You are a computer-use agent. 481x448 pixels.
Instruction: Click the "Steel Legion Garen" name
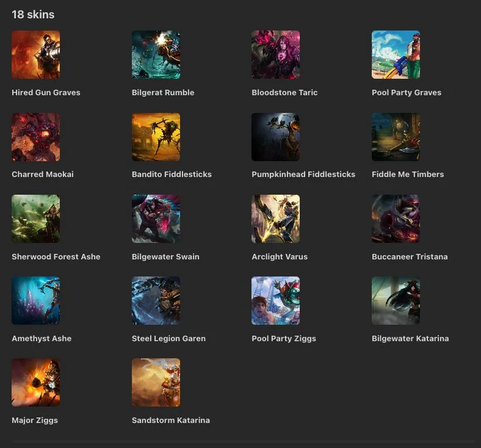coord(168,339)
